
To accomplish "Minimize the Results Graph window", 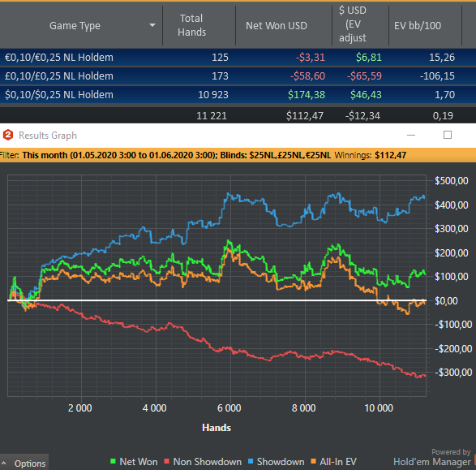I will pyautogui.click(x=411, y=135).
